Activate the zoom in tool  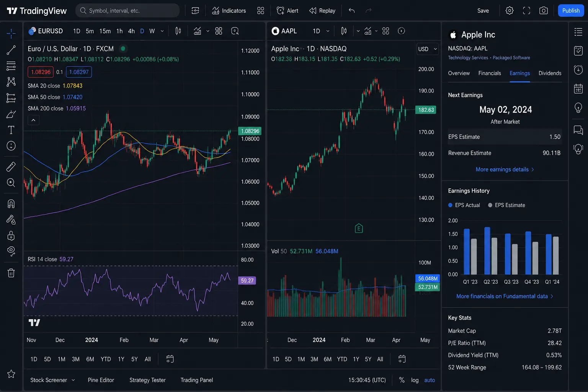11,183
